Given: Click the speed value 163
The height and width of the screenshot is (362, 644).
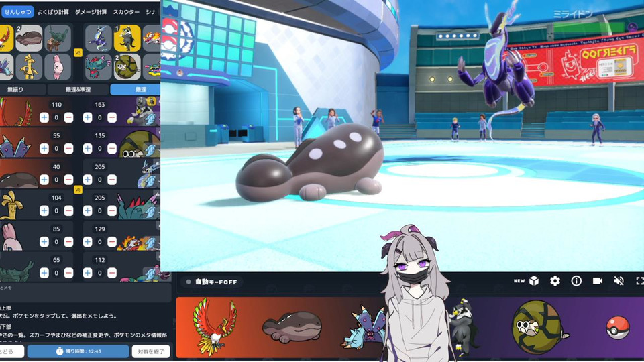Looking at the screenshot, I should click(100, 105).
